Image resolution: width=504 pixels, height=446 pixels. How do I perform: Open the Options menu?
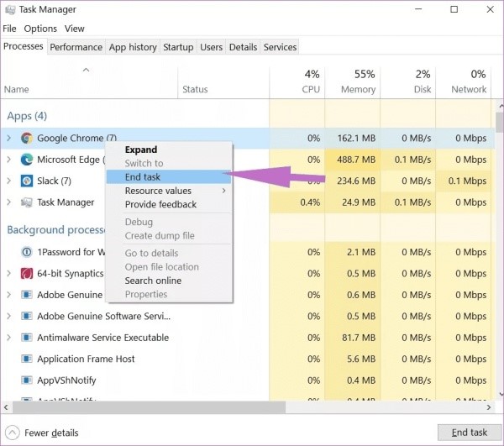(x=40, y=29)
